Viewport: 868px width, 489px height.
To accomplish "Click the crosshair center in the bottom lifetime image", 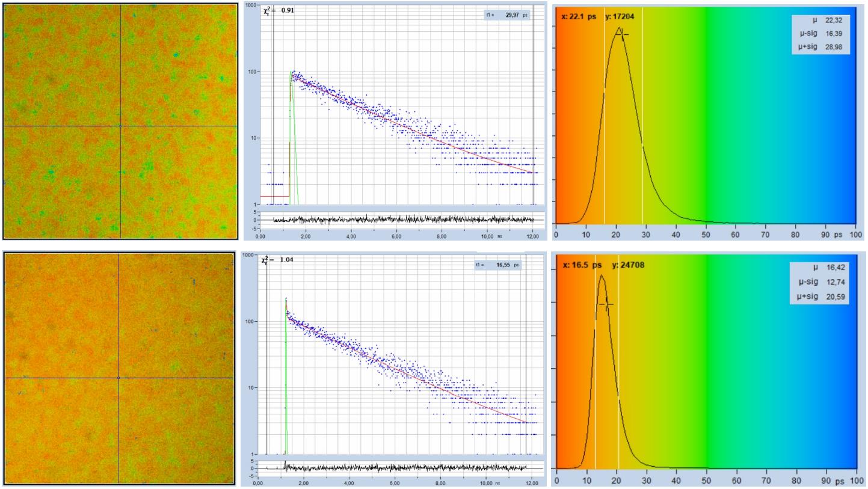I will pyautogui.click(x=119, y=378).
